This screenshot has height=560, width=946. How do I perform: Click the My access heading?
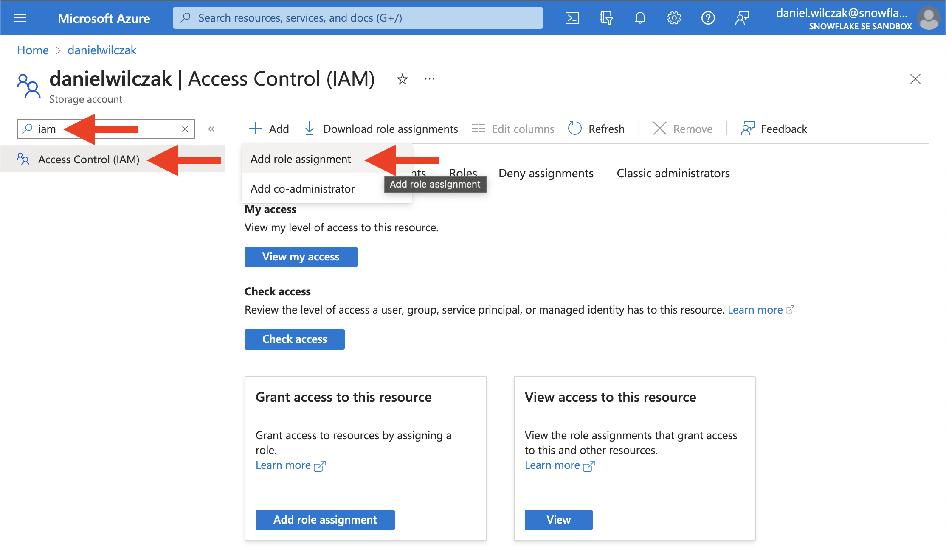[270, 209]
